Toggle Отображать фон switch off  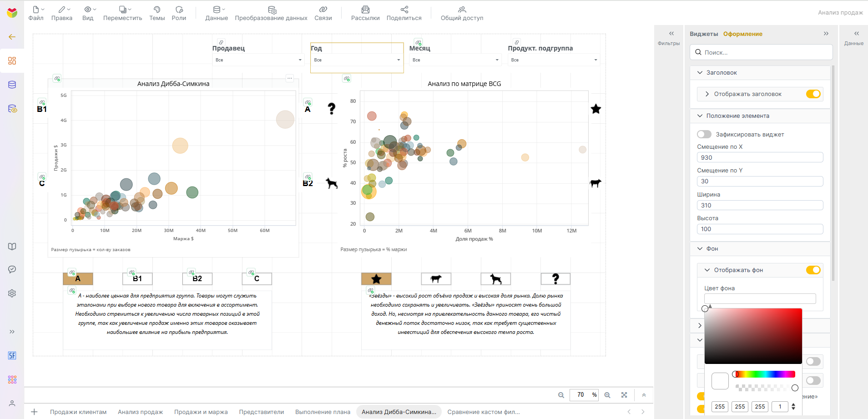pos(813,270)
